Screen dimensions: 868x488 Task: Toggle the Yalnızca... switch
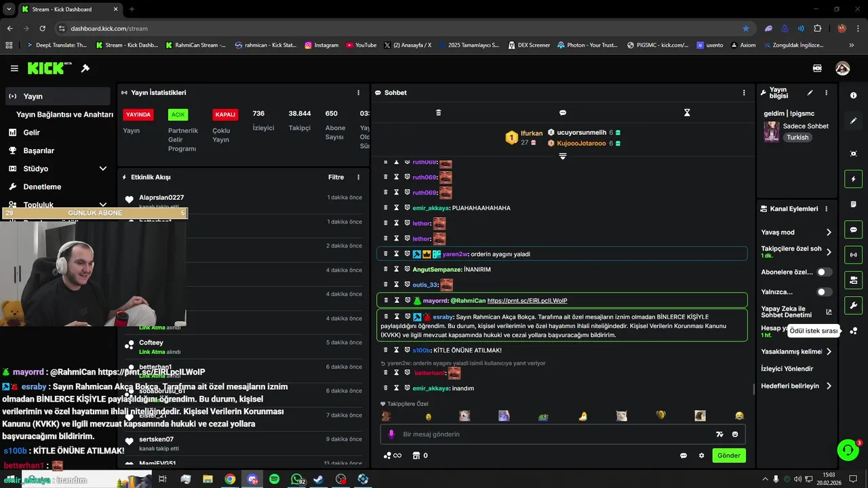point(824,292)
